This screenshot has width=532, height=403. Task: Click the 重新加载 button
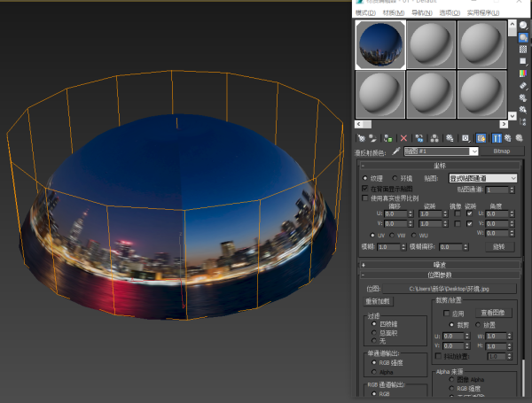tap(378, 301)
